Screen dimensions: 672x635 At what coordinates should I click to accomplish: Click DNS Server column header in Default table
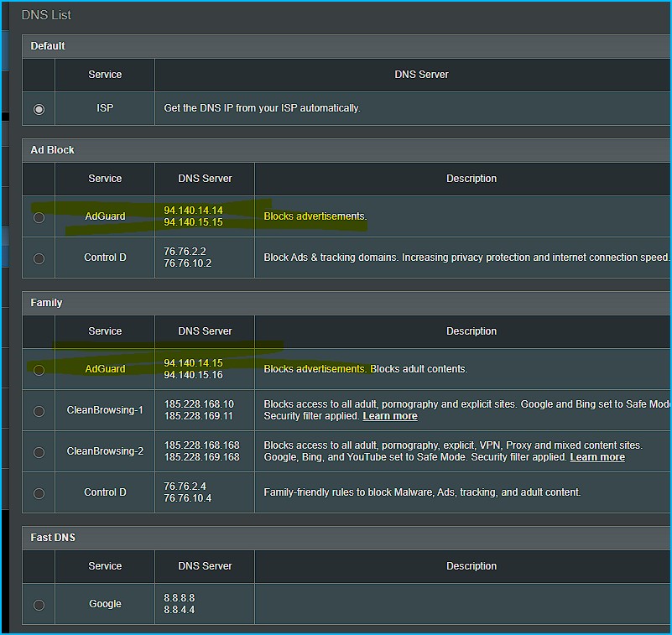[x=421, y=75]
